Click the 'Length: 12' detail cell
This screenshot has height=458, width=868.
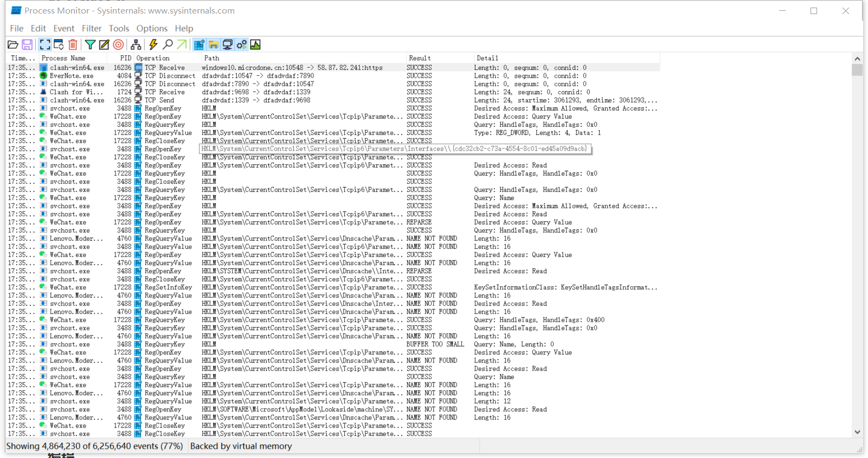pos(492,401)
